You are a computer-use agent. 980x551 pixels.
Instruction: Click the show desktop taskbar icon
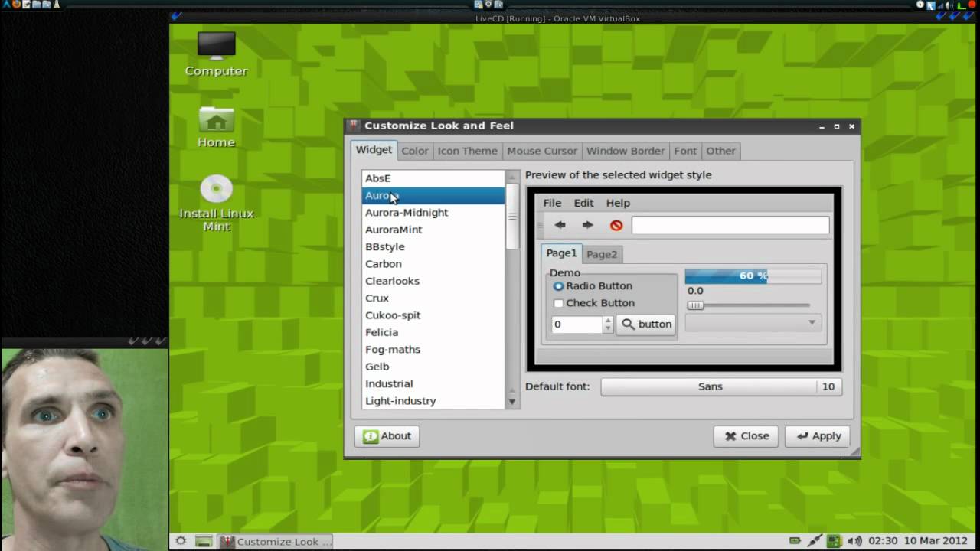click(x=203, y=541)
